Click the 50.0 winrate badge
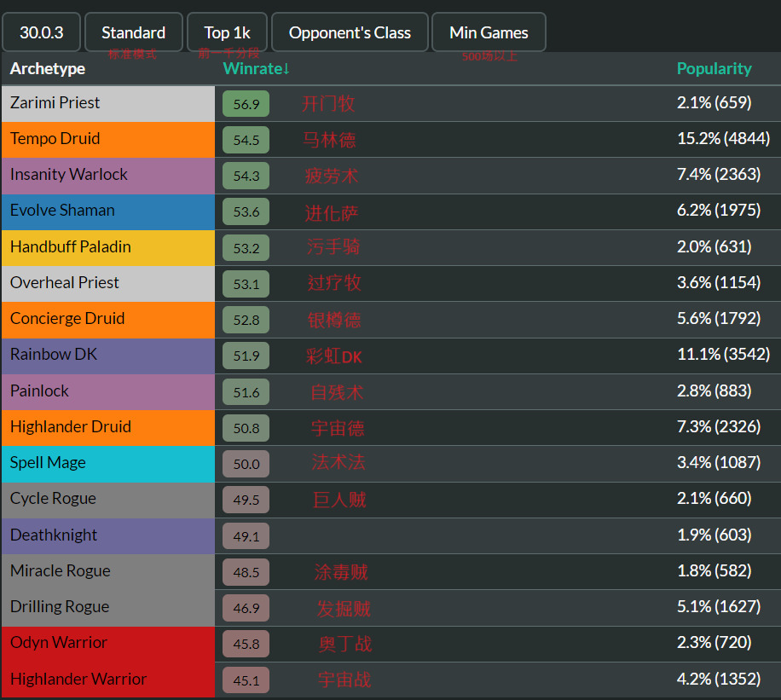 pyautogui.click(x=246, y=464)
